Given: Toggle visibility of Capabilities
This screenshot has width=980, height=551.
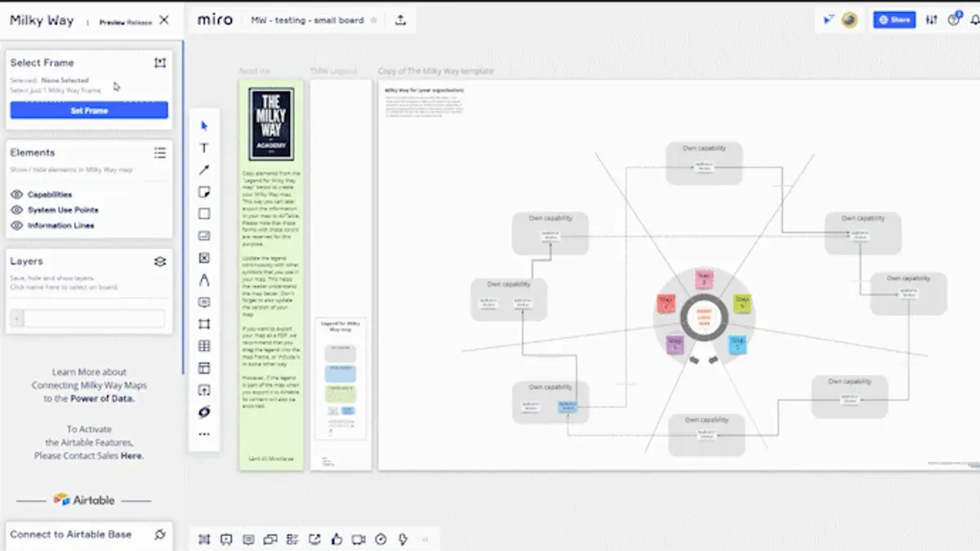Looking at the screenshot, I should [x=16, y=194].
